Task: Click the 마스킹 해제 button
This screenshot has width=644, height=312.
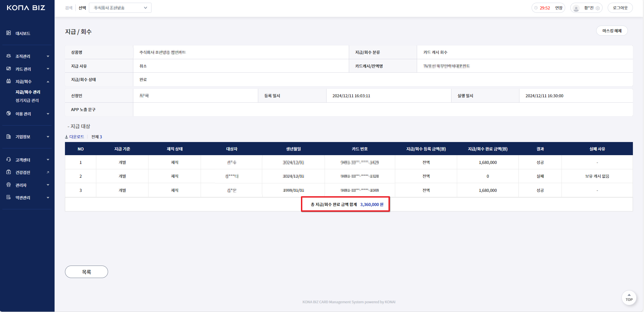Action: [612, 31]
